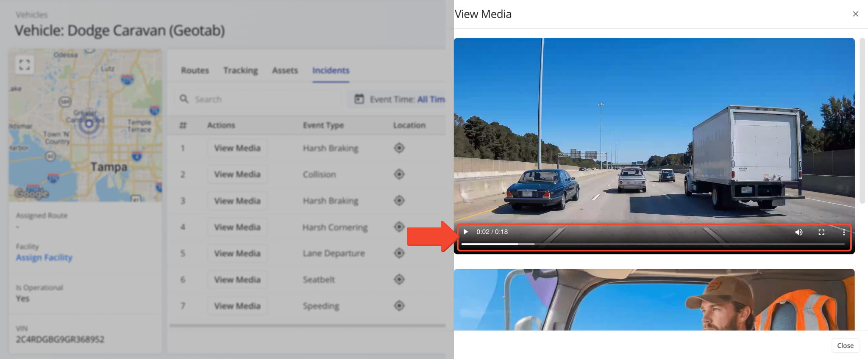This screenshot has width=868, height=359.
Task: View Media for incident 3 Harsh Braking
Action: click(237, 201)
